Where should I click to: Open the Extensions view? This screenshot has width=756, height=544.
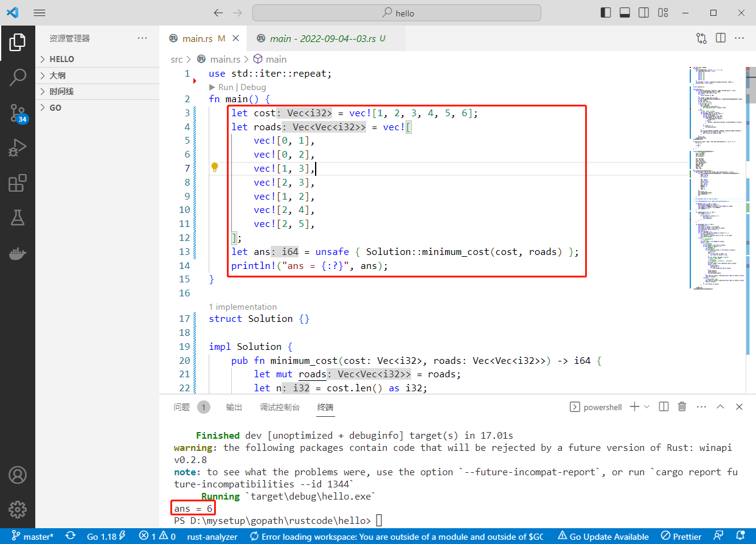pyautogui.click(x=18, y=183)
